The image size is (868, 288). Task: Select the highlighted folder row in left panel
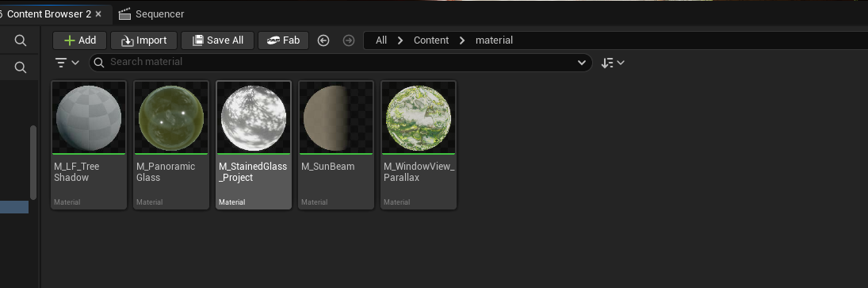coord(13,207)
